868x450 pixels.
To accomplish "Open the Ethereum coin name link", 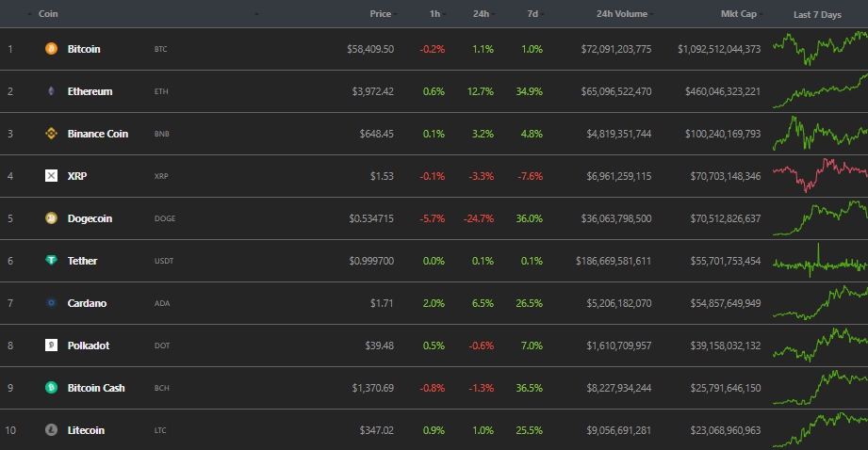I will (x=90, y=91).
